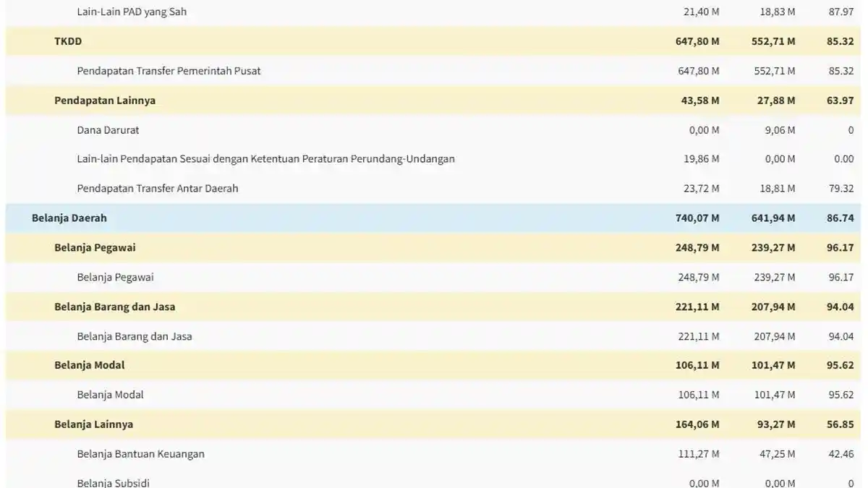The image size is (868, 488).
Task: Click the 740,07 M Belanja Daerah budget value
Action: pos(697,218)
